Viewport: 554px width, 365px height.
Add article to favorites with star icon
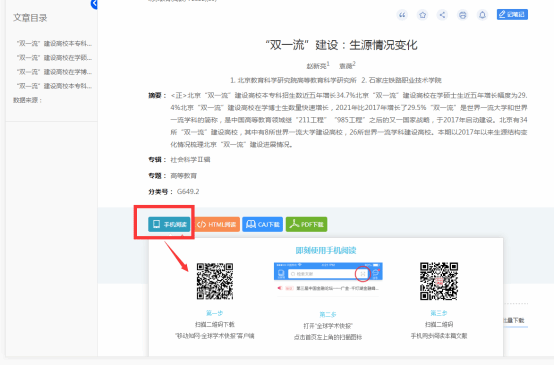tap(422, 15)
